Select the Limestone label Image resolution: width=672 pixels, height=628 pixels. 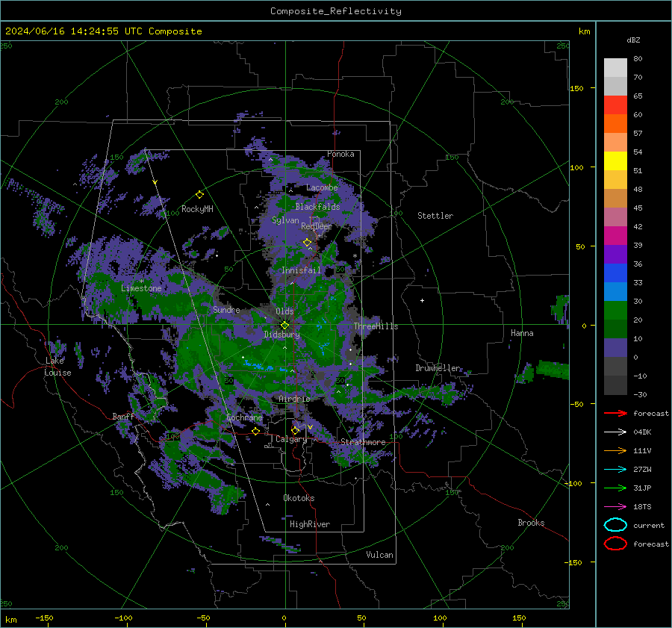[141, 288]
